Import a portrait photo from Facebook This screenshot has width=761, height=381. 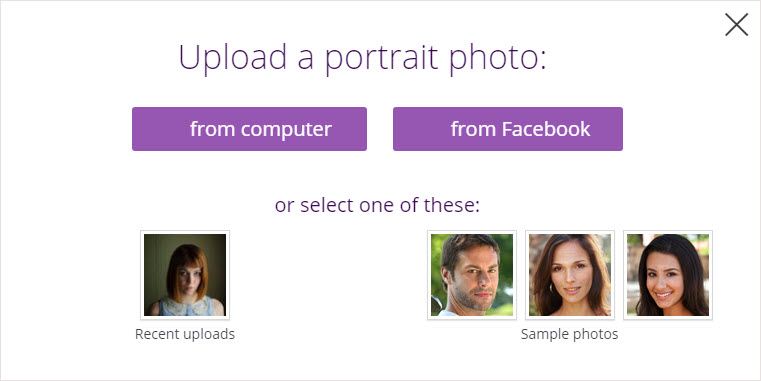(x=508, y=129)
